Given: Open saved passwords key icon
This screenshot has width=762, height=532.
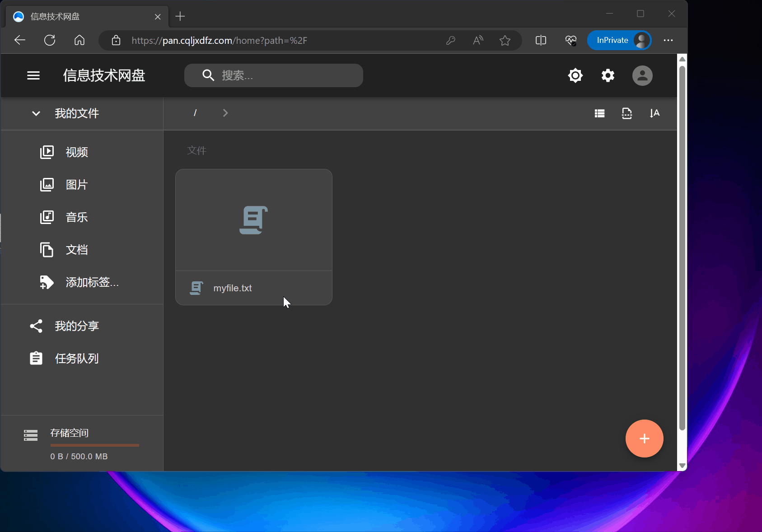Looking at the screenshot, I should (451, 41).
